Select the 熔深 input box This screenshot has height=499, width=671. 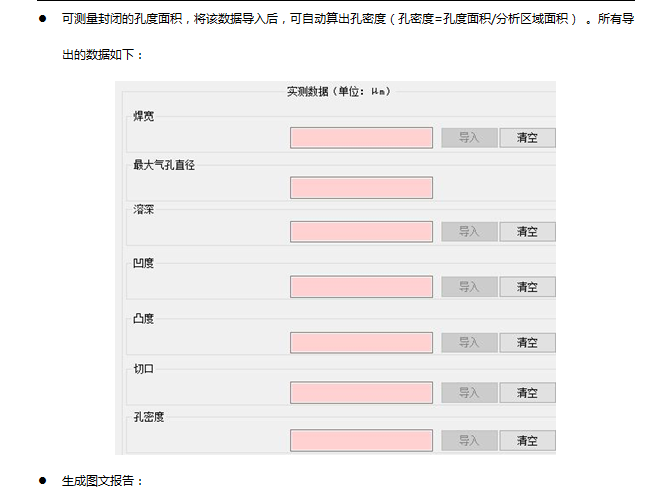[x=361, y=232]
